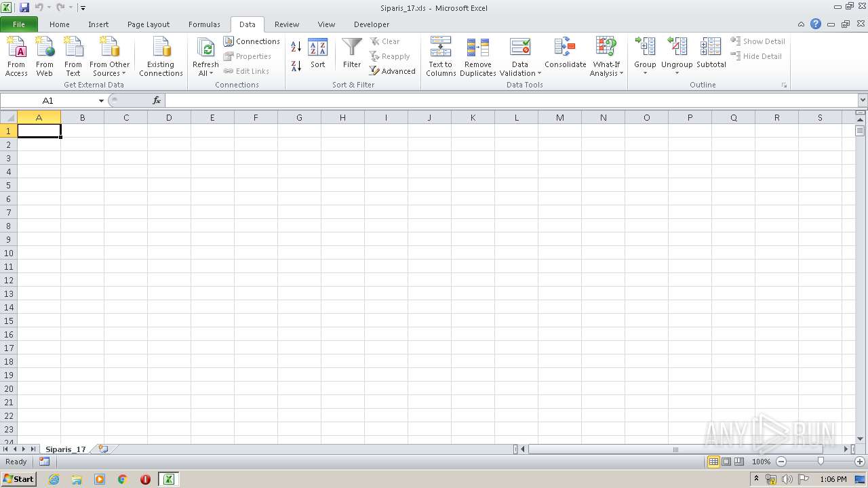Click horizontal scrollbar thumb
Image resolution: width=868 pixels, height=488 pixels.
(x=676, y=449)
